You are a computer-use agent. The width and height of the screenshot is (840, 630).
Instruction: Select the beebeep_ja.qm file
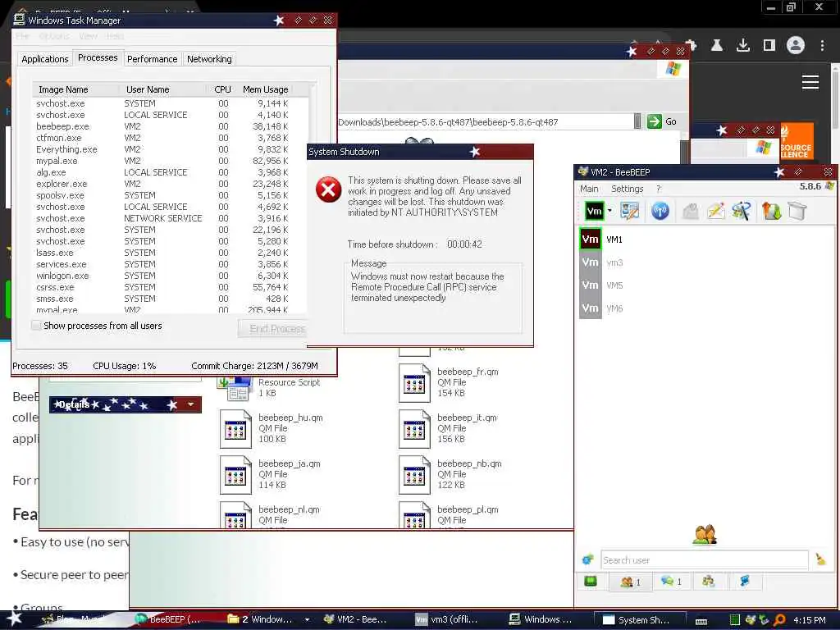pyautogui.click(x=271, y=474)
